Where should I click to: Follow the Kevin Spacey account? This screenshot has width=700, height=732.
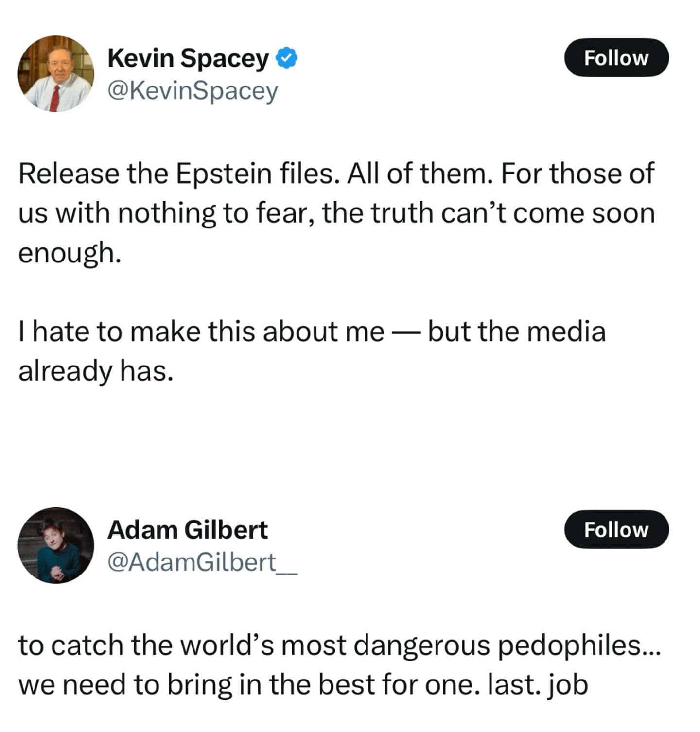point(616,58)
